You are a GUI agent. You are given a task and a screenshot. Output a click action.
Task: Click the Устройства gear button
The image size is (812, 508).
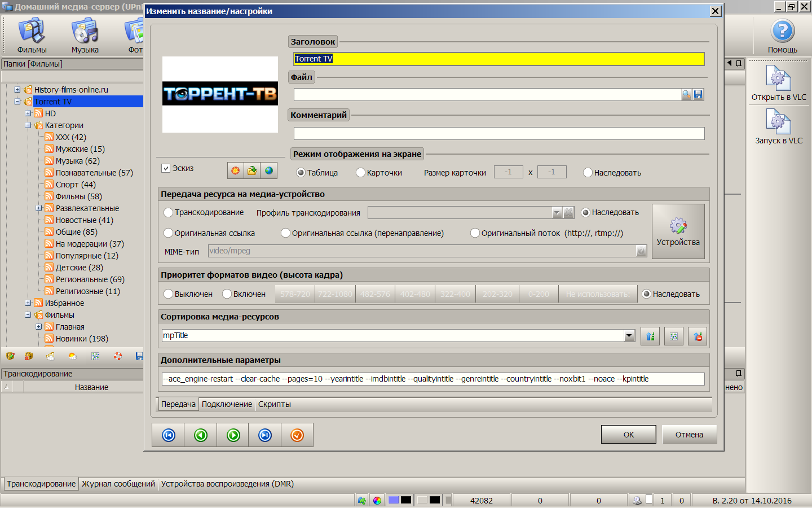[x=678, y=231]
